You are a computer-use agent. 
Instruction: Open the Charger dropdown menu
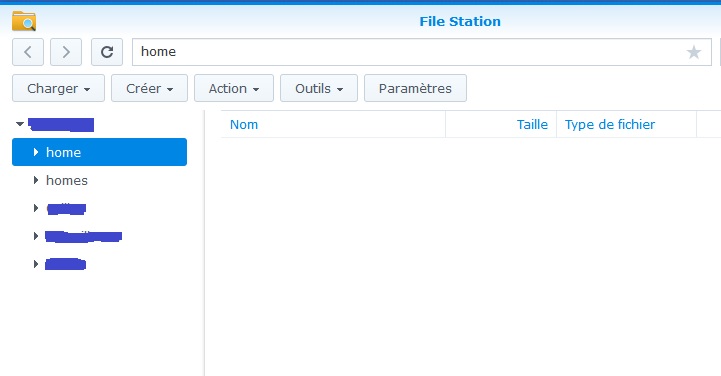tap(58, 88)
